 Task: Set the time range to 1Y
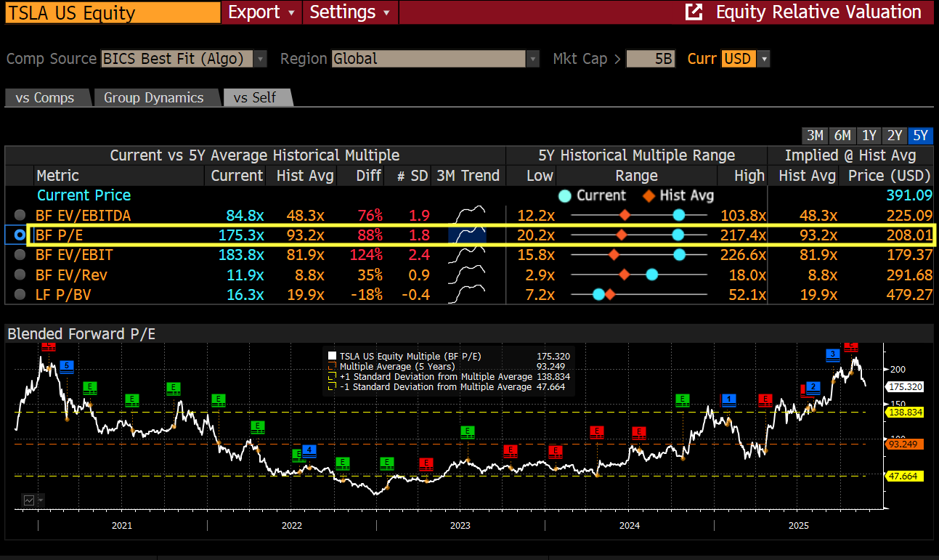pyautogui.click(x=869, y=136)
